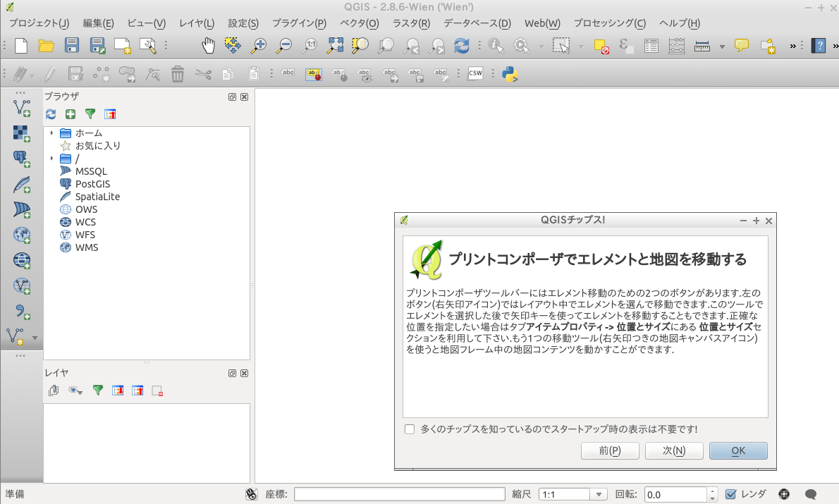Click Add SpatiaLite Layer feather icon

point(21,185)
